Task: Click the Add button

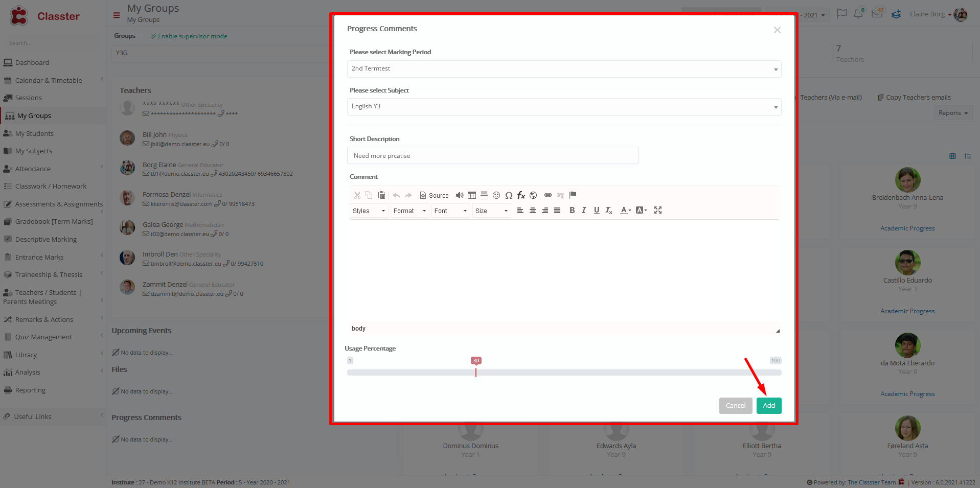Action: 769,405
